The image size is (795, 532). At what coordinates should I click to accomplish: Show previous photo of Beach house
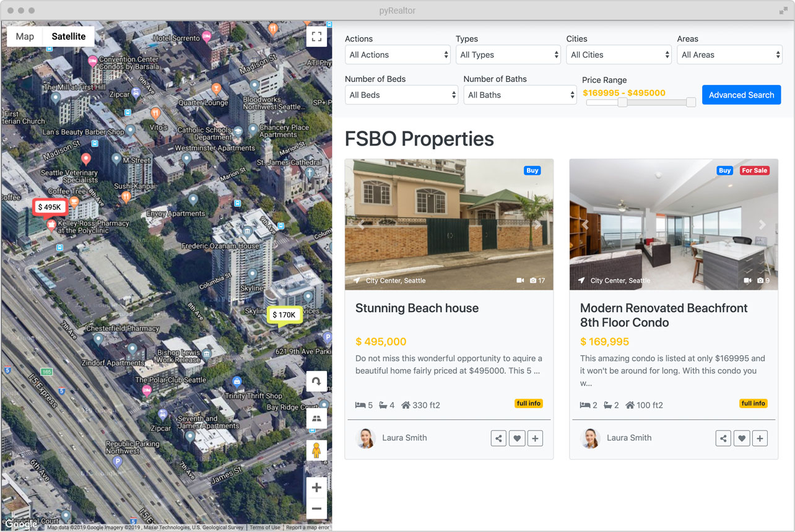[x=360, y=225]
